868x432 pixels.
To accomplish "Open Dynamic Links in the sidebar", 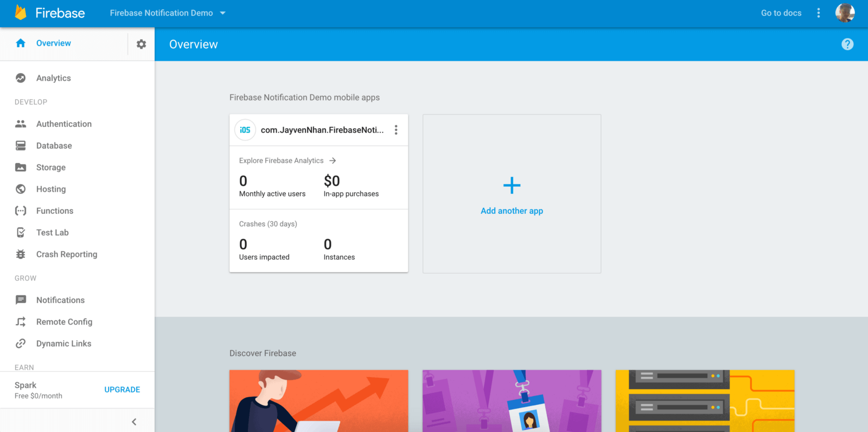I will tap(63, 344).
